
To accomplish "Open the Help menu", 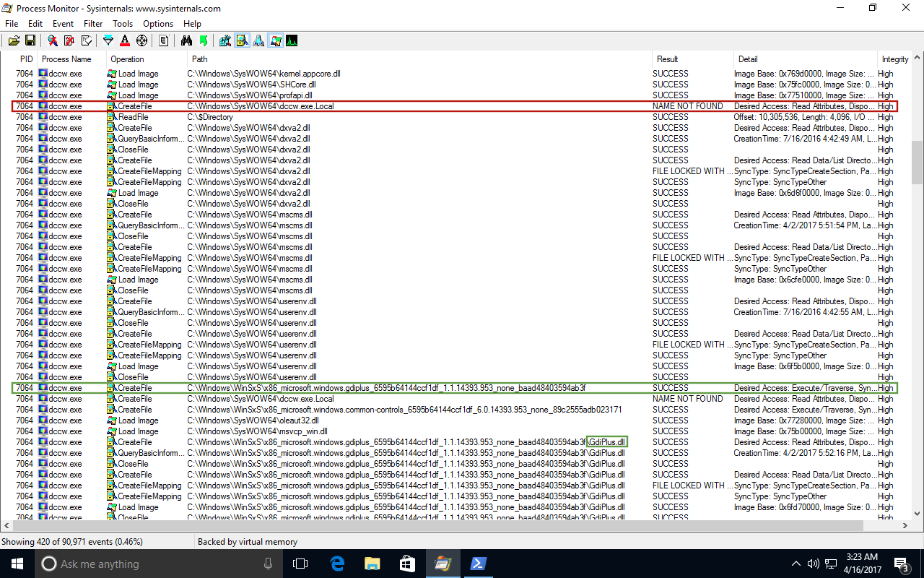I will pyautogui.click(x=193, y=24).
